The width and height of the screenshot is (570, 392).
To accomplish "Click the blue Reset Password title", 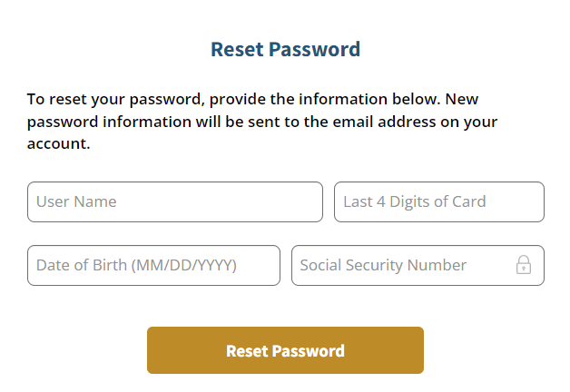I will (285, 49).
